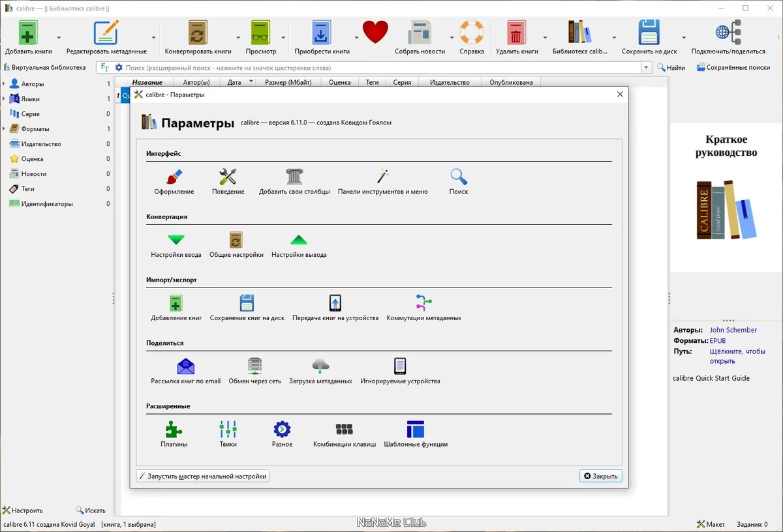Expand Авторы in tag browser
The height and width of the screenshot is (532, 783).
3,84
